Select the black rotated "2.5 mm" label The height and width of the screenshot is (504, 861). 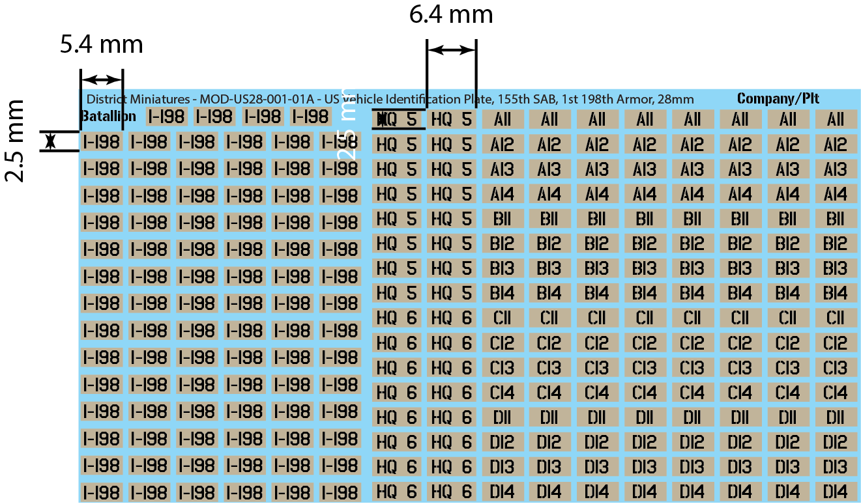tap(14, 141)
